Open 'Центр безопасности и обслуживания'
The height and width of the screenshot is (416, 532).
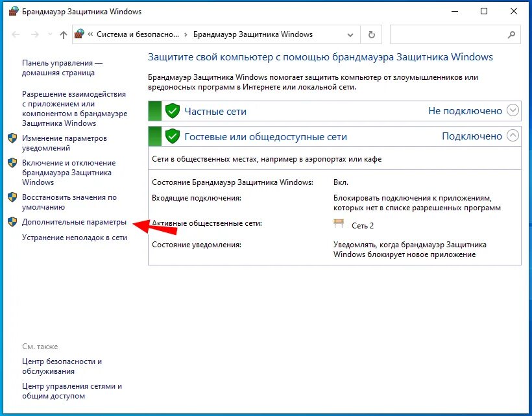(x=62, y=366)
